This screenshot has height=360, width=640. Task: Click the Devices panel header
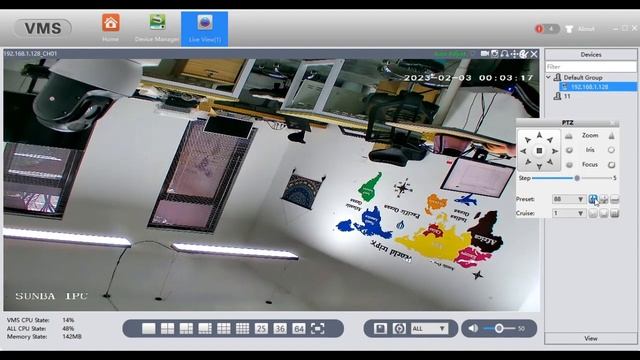[x=591, y=55]
